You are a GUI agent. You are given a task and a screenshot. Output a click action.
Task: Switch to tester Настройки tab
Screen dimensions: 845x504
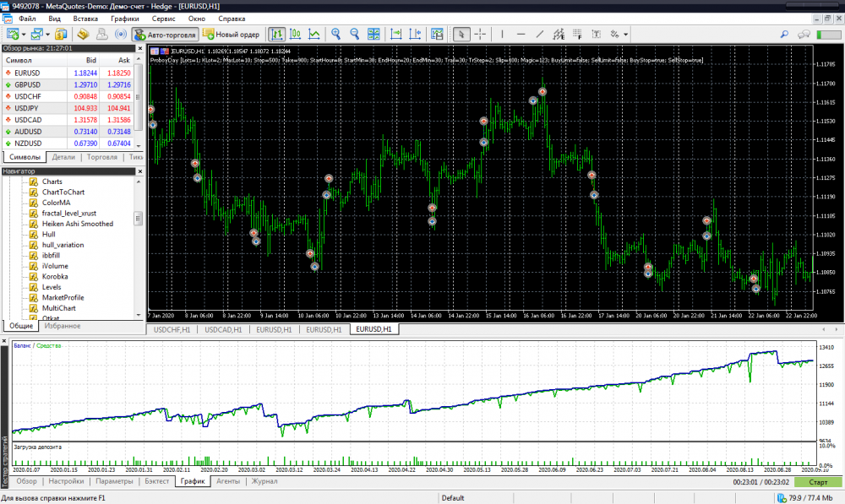point(66,481)
